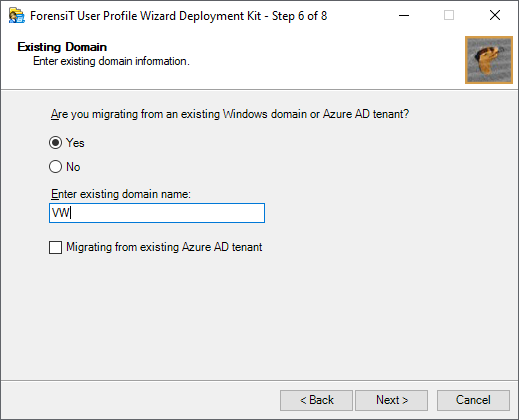Select the No radio button
Viewport: 519px width, 420px height.
(55, 167)
